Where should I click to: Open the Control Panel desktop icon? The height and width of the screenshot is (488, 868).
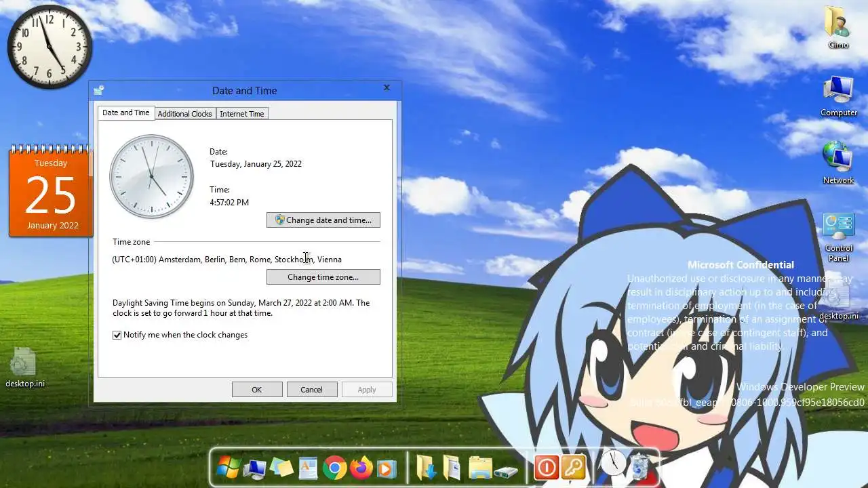pyautogui.click(x=839, y=237)
